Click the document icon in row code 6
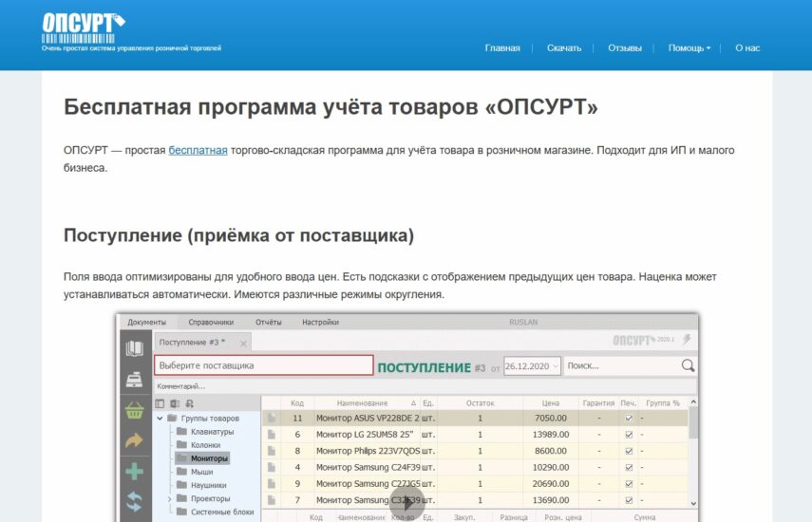This screenshot has width=812, height=522. [x=272, y=435]
